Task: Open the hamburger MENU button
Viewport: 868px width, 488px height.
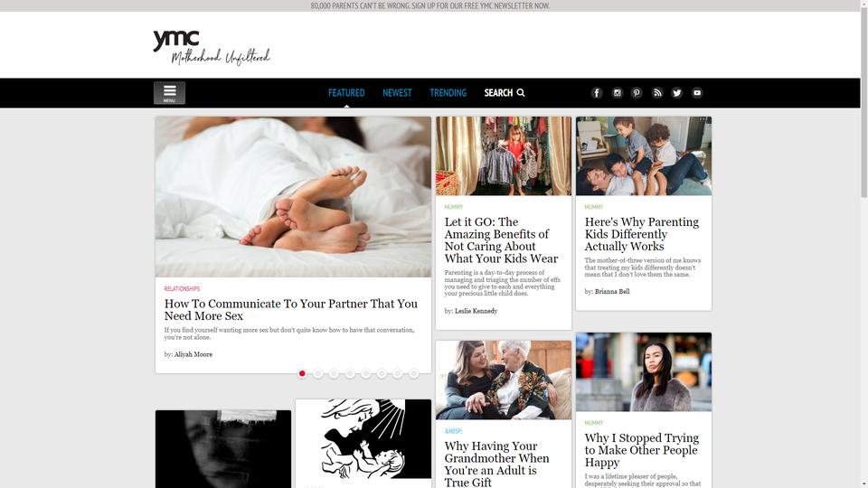Action: pyautogui.click(x=169, y=93)
